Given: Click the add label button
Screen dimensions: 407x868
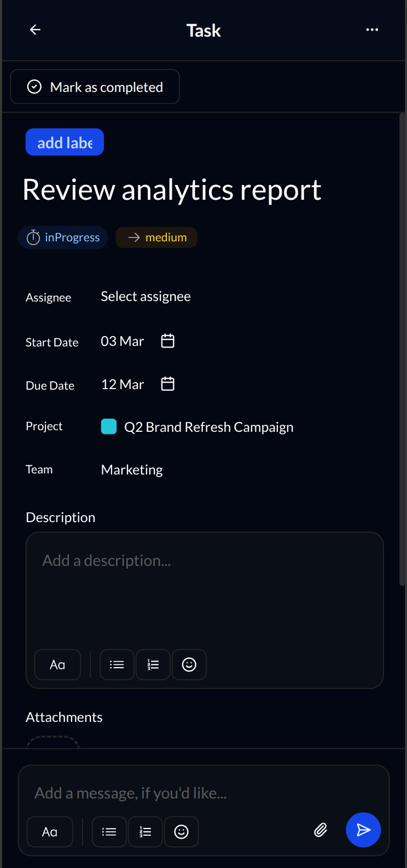Looking at the screenshot, I should click(65, 142).
